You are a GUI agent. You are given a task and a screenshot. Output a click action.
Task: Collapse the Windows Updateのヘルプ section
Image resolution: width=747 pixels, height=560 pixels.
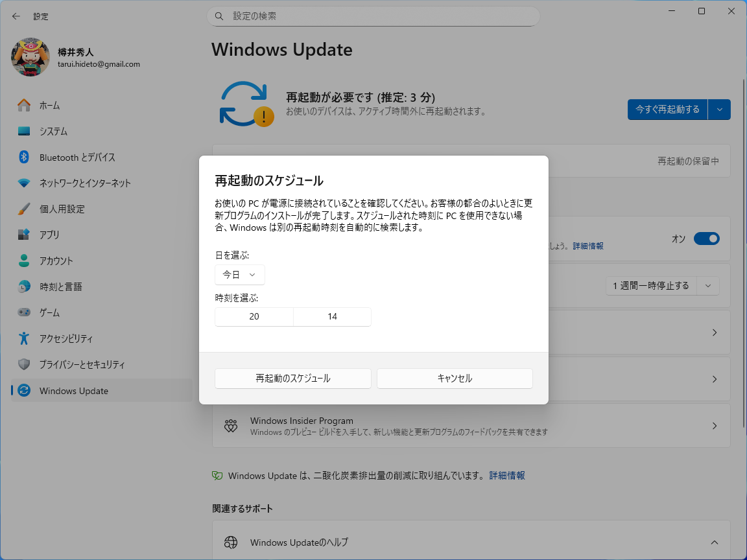click(714, 542)
